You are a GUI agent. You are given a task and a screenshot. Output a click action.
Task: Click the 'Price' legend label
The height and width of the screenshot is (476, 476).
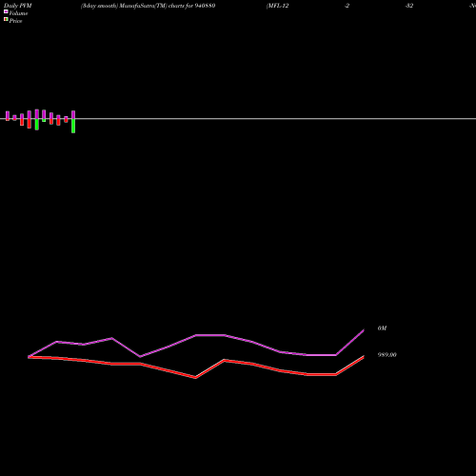click(x=15, y=21)
